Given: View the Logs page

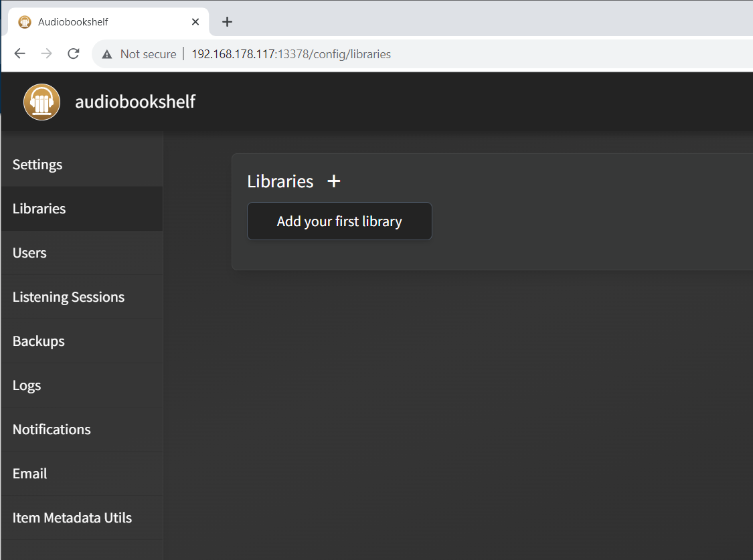Looking at the screenshot, I should coord(27,385).
